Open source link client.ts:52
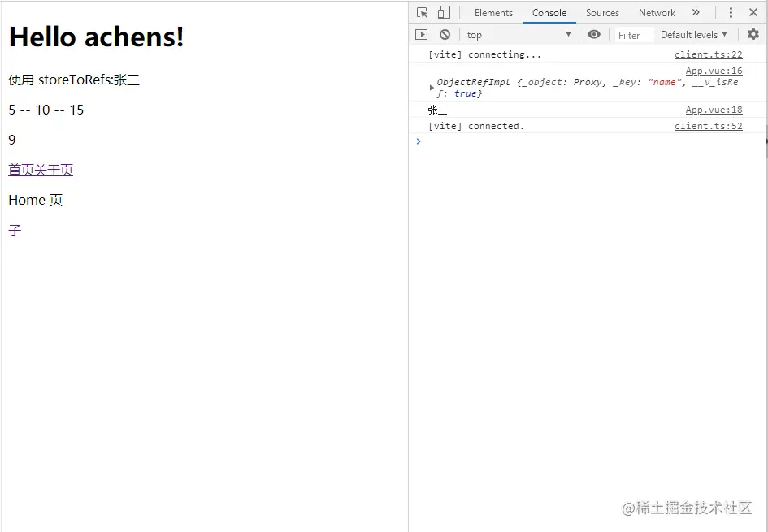 tap(708, 126)
